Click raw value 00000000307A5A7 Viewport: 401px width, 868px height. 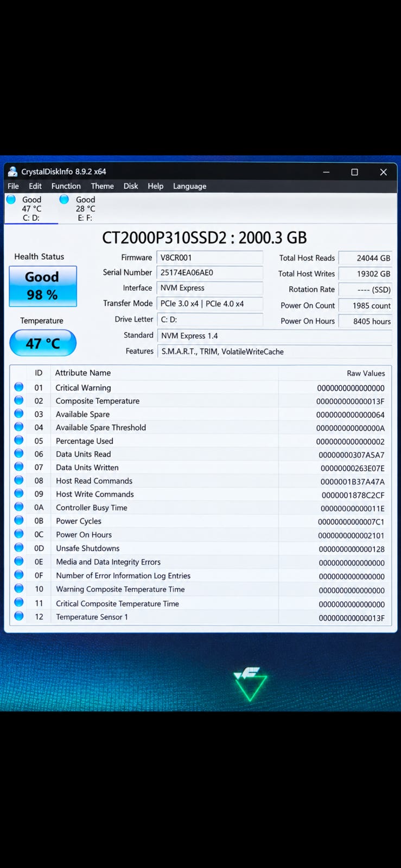[x=352, y=455]
